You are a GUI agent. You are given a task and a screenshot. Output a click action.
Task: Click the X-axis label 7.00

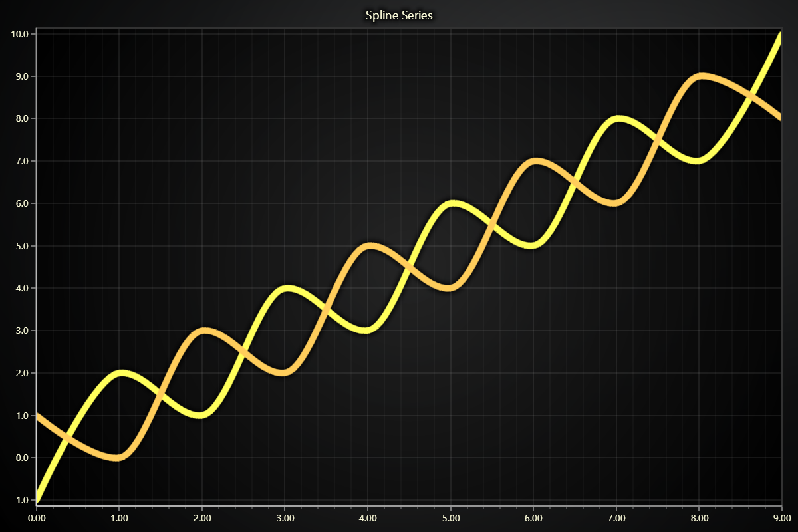pos(616,517)
